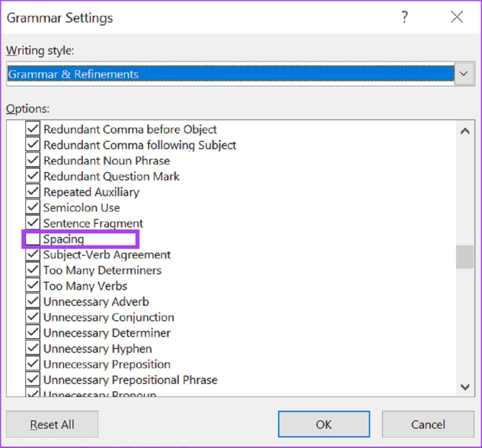
Task: Confirm settings with the OK button
Action: [x=324, y=424]
